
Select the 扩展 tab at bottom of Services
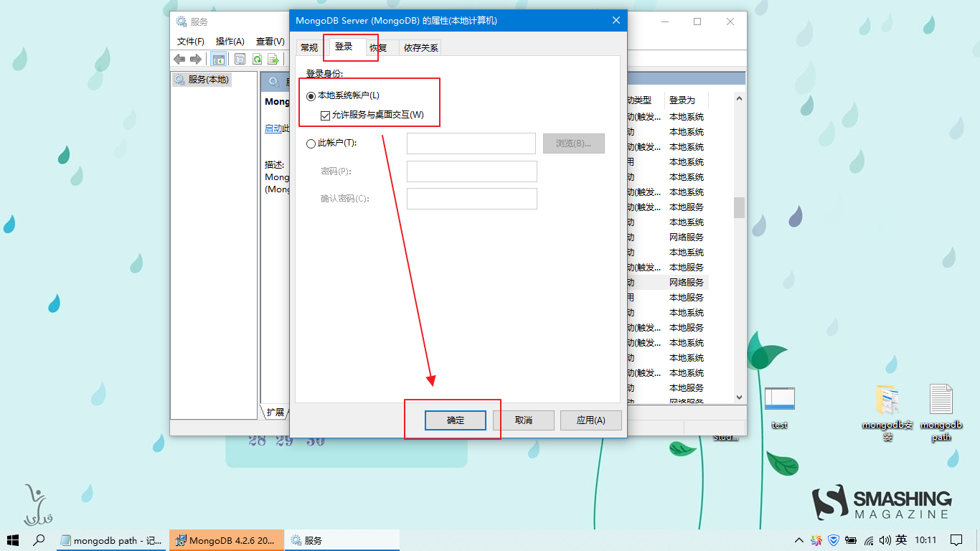click(275, 412)
